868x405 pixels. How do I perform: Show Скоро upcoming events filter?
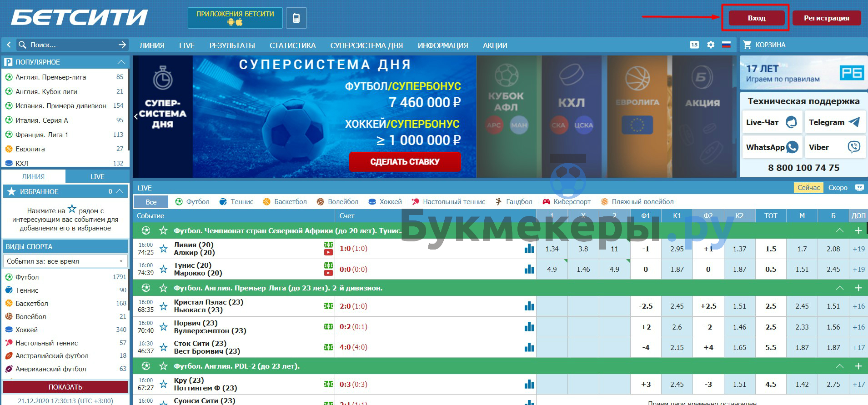pos(838,187)
